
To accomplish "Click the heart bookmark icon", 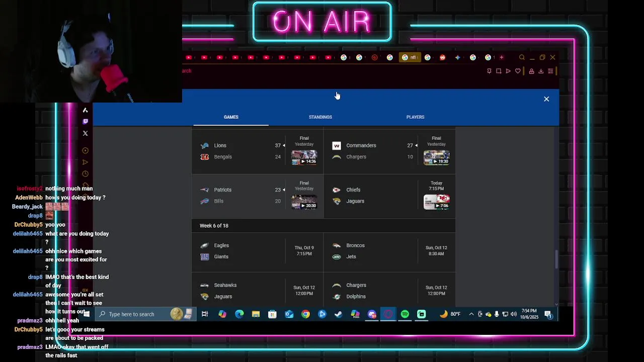I will point(518,71).
